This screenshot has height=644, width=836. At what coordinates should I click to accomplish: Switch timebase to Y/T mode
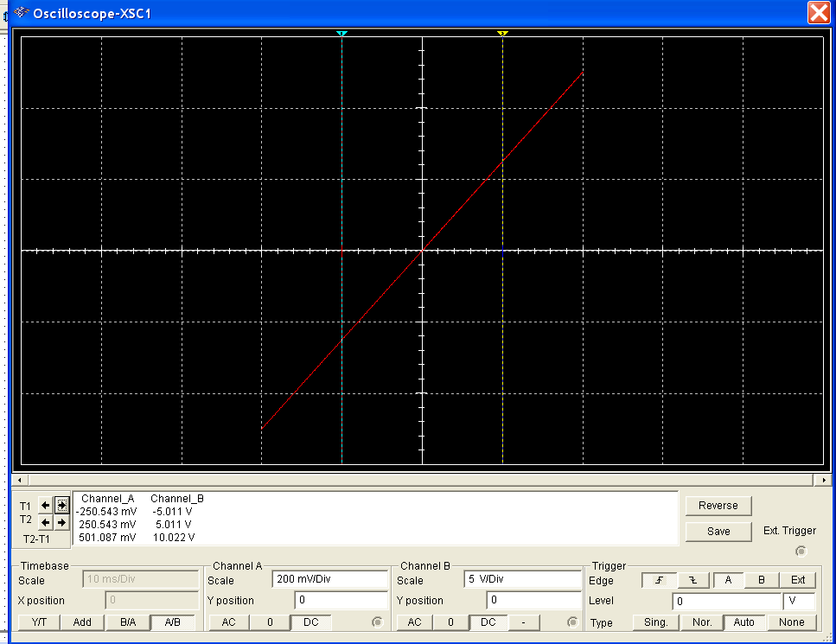(39, 622)
